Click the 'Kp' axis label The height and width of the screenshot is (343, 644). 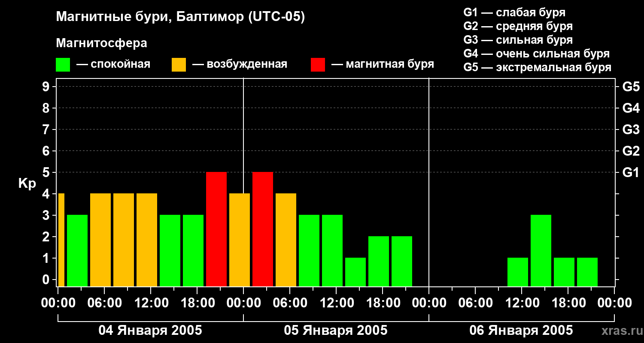coord(27,184)
